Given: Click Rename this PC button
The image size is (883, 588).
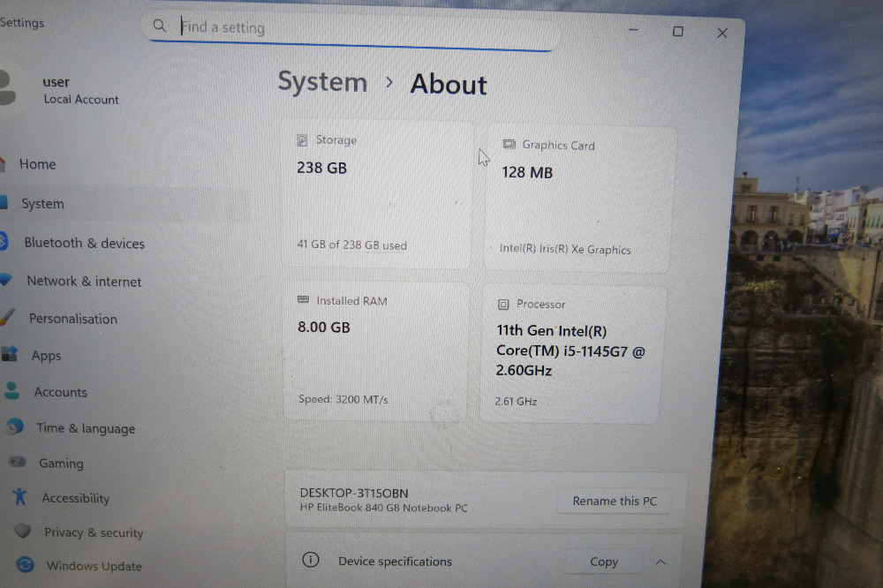Looking at the screenshot, I should tap(615, 501).
